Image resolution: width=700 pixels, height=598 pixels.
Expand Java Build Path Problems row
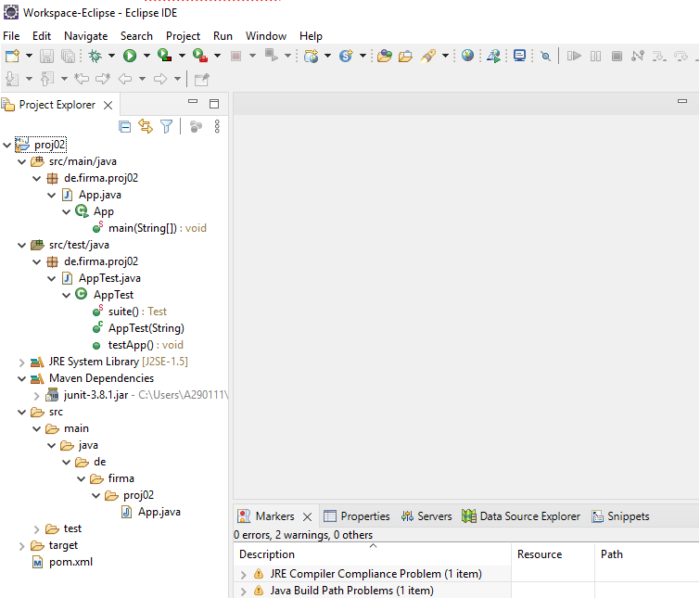243,592
